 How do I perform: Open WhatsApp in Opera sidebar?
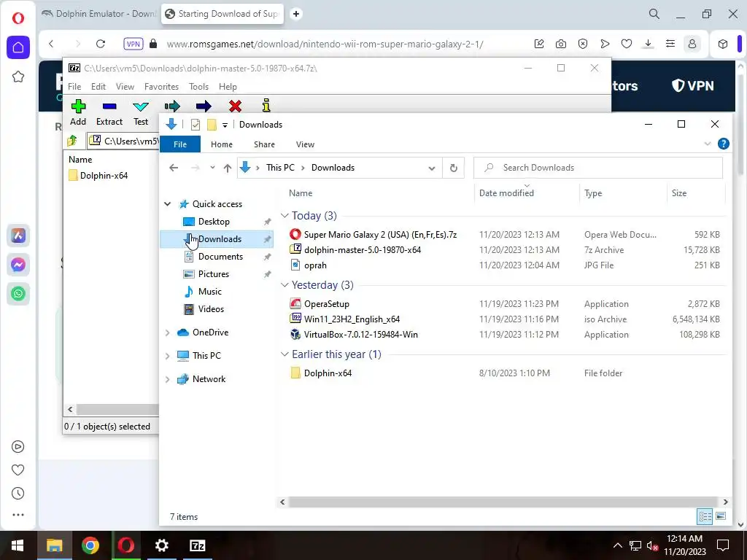18,294
